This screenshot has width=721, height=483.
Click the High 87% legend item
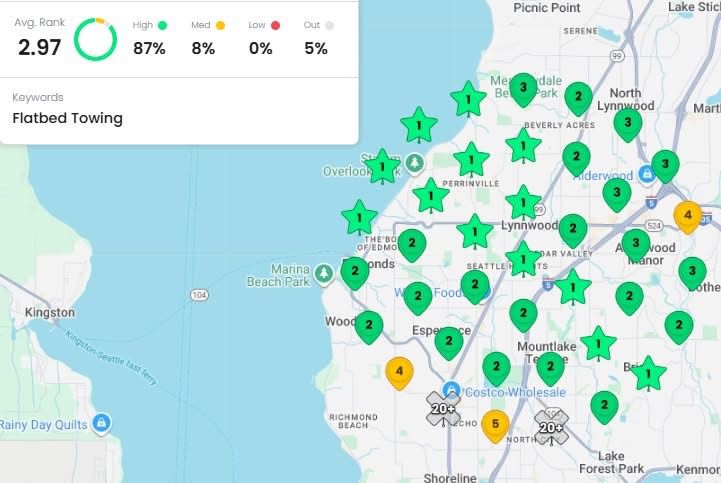click(x=149, y=38)
